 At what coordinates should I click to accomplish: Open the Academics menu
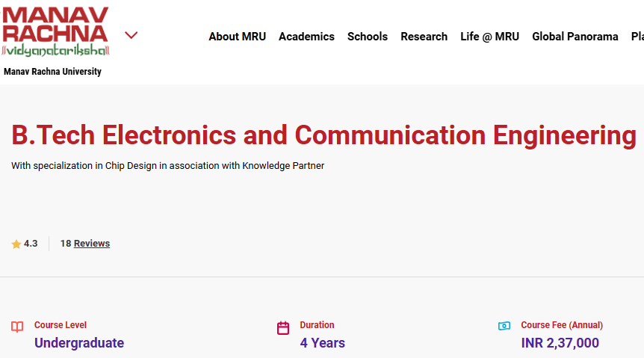306,37
